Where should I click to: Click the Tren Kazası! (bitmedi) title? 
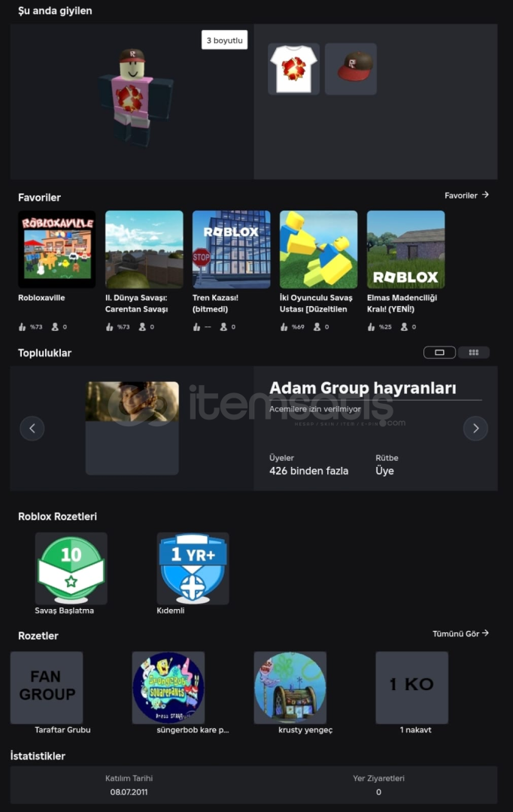(215, 304)
